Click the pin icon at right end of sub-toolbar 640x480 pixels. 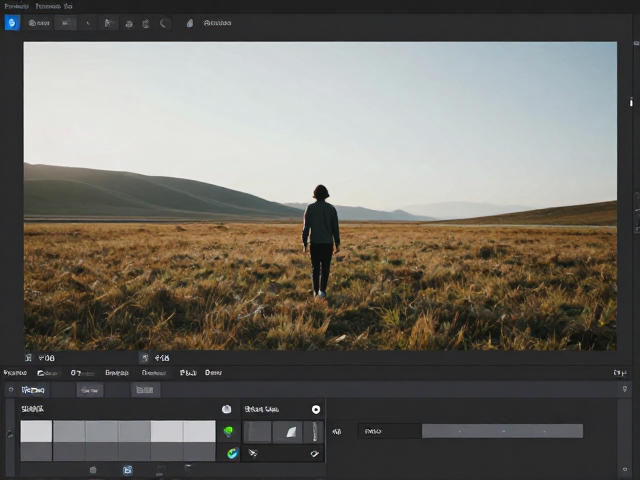[624, 389]
